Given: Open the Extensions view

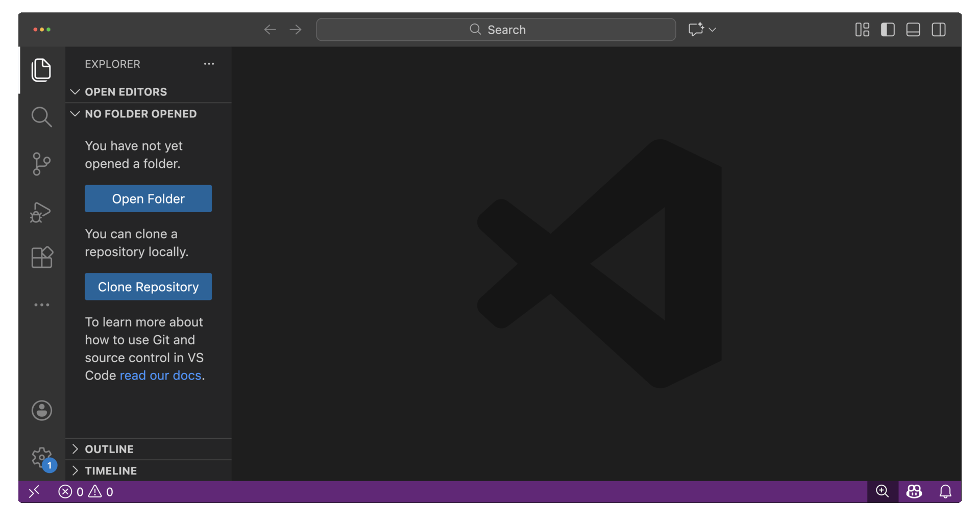Looking at the screenshot, I should 41,258.
